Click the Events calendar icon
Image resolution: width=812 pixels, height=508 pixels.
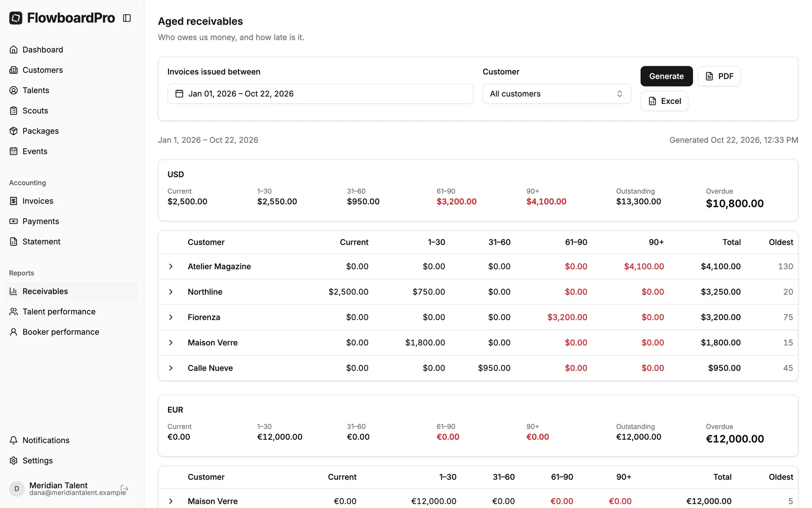click(13, 151)
